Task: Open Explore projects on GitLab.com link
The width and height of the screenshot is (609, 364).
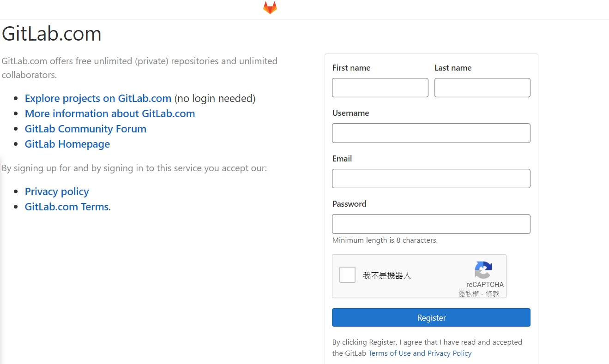Action: pos(98,98)
